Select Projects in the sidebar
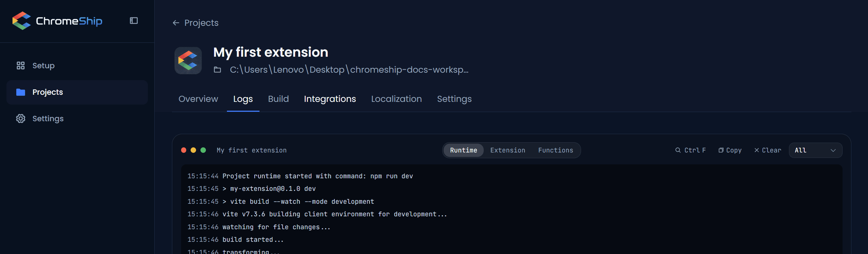Screen dimensions: 868x254 (77, 92)
